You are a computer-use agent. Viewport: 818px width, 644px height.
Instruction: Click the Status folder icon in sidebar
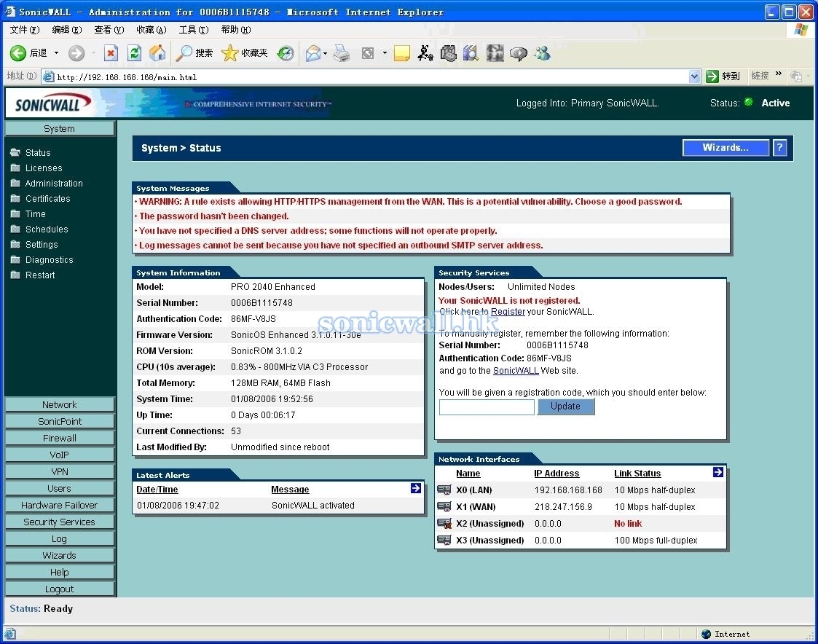coord(15,152)
